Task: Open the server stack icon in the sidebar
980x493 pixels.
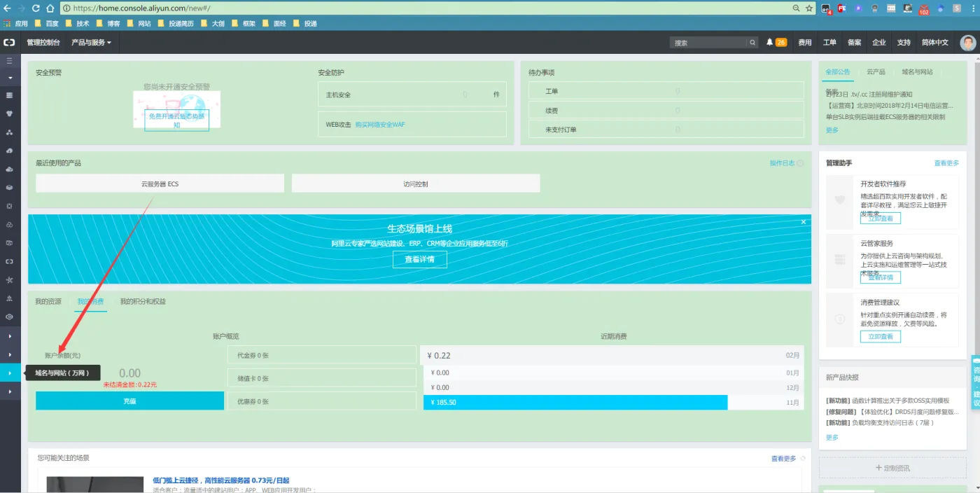Action: pyautogui.click(x=10, y=95)
